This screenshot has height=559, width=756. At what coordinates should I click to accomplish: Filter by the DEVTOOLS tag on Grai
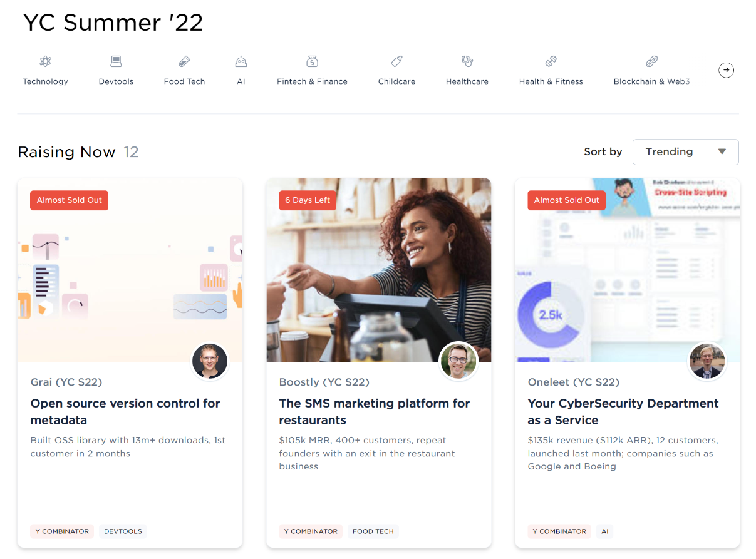click(123, 531)
